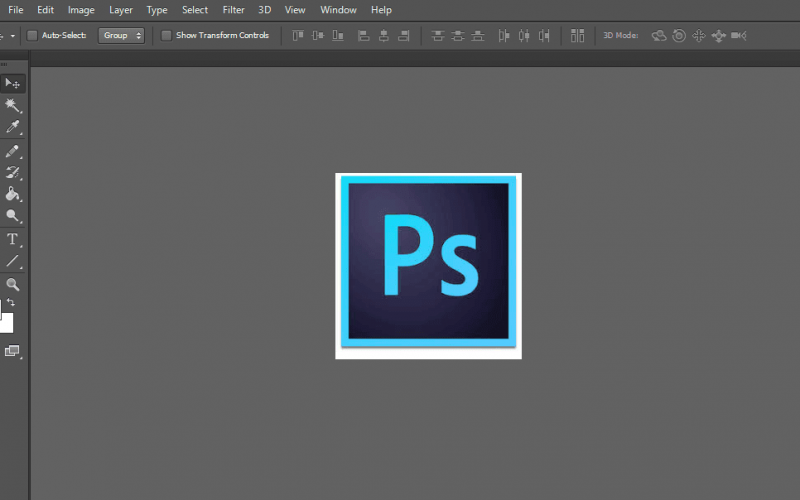The width and height of the screenshot is (800, 500).
Task: Select the Dodge tool
Action: pyautogui.click(x=12, y=216)
